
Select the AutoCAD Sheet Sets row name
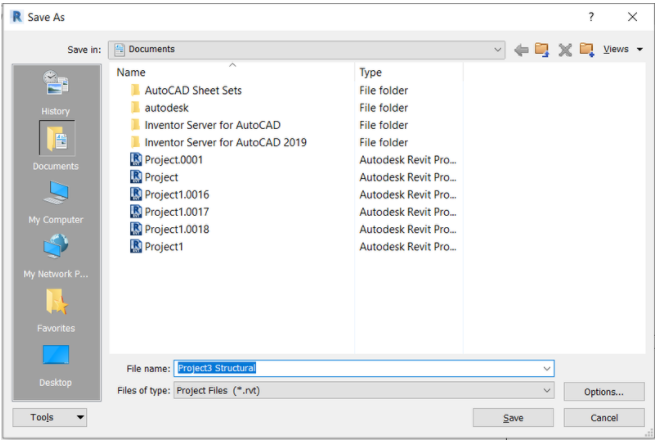pyautogui.click(x=193, y=90)
